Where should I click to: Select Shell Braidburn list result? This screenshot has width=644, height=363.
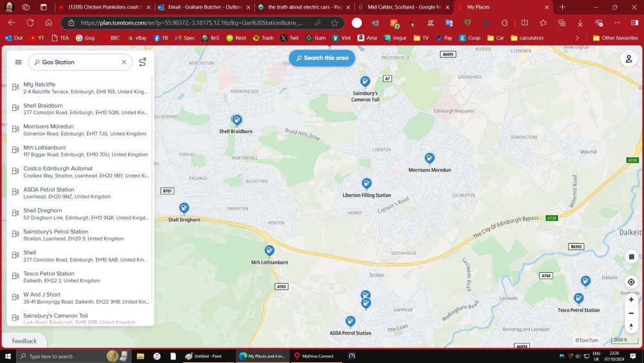click(x=80, y=108)
